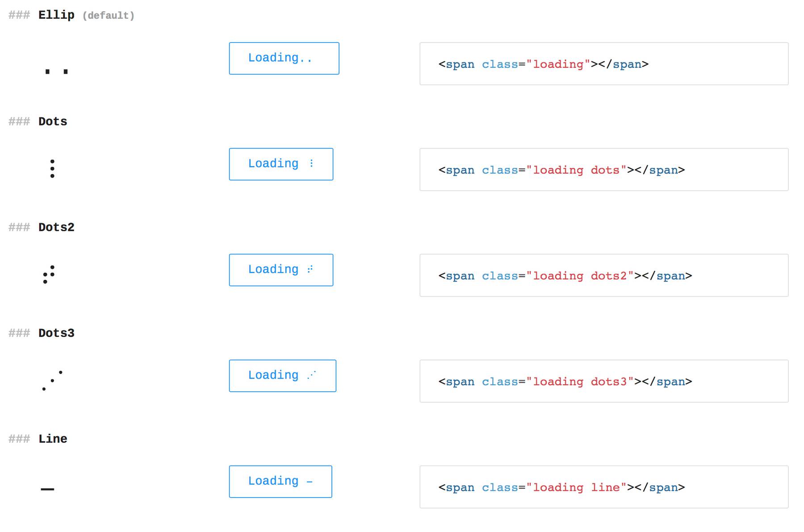
Task: Click the Loading button in the Line section
Action: 280,481
